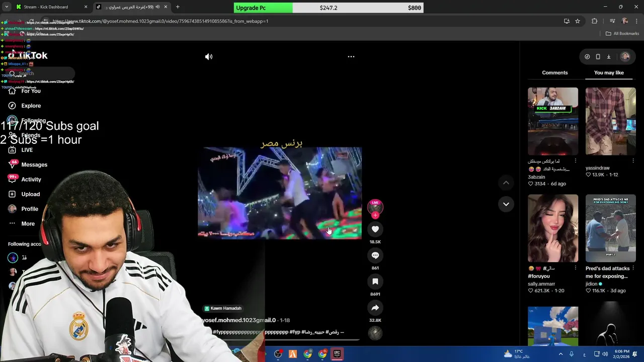Open the 3abzain video thumbnail
The width and height of the screenshot is (644, 362).
[x=553, y=121]
